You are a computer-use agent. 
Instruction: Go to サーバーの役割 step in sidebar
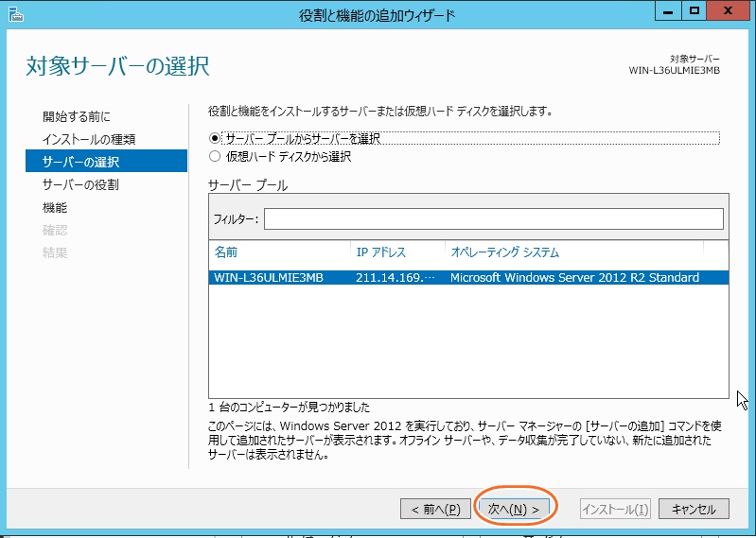80,184
